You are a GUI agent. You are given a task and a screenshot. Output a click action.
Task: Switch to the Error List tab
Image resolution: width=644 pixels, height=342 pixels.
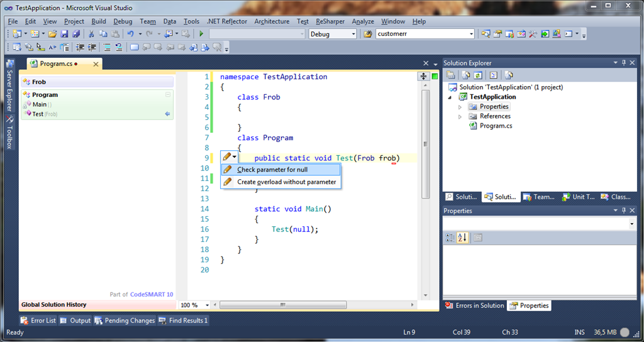pos(38,320)
